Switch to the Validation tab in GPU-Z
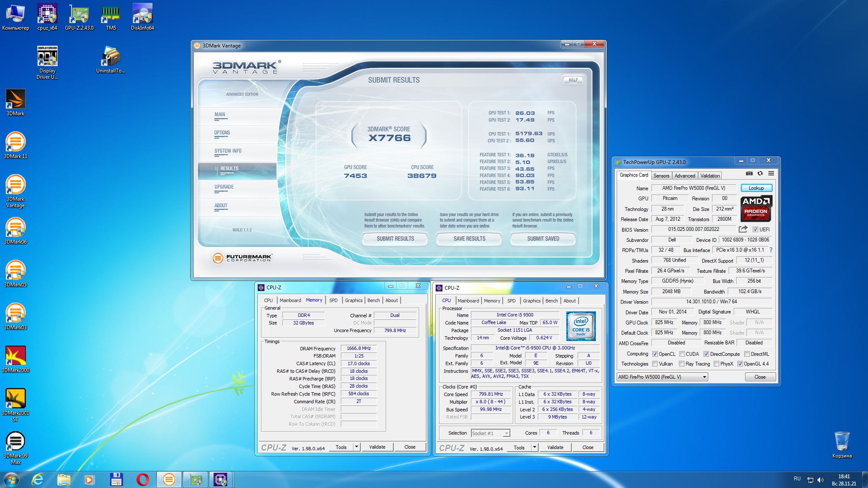868x488 pixels. coord(710,176)
